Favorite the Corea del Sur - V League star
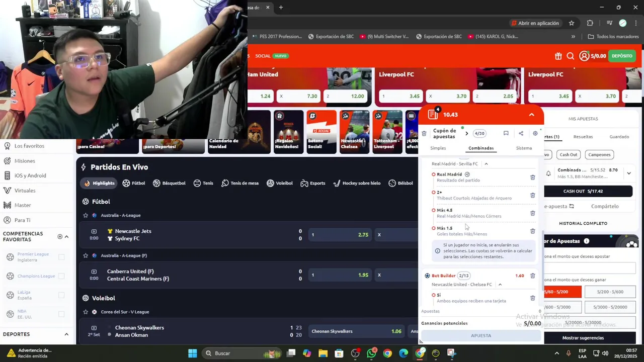 coord(86,312)
